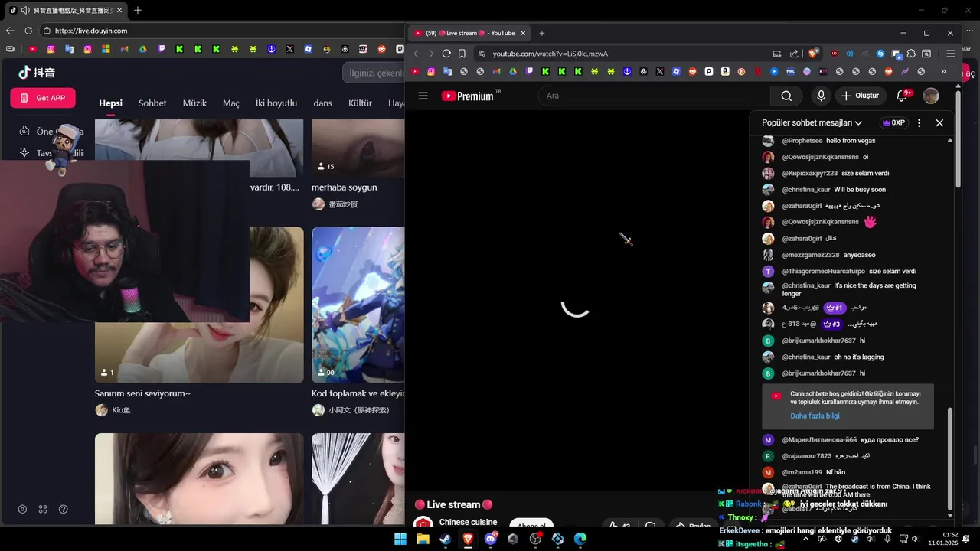
Task: Open live chat three-dot options menu
Action: coord(919,122)
